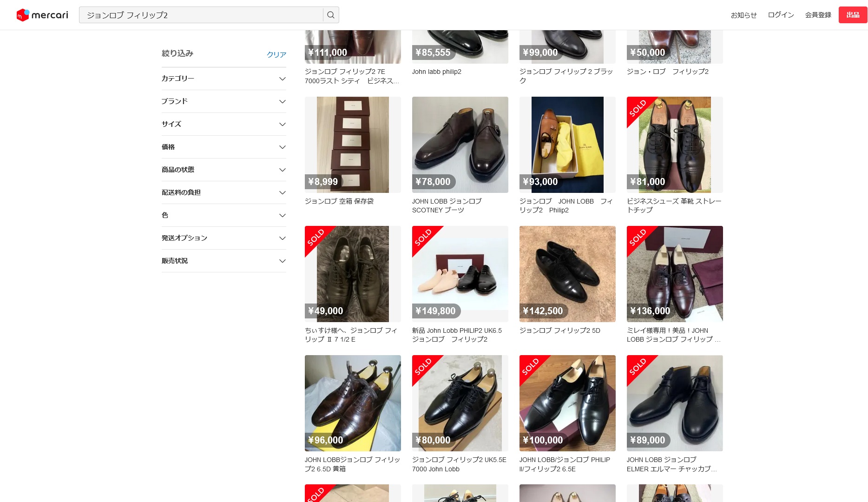Click title ビジネスシューズ 革靴 ストレートチップ
This screenshot has height=502, width=868.
click(674, 205)
